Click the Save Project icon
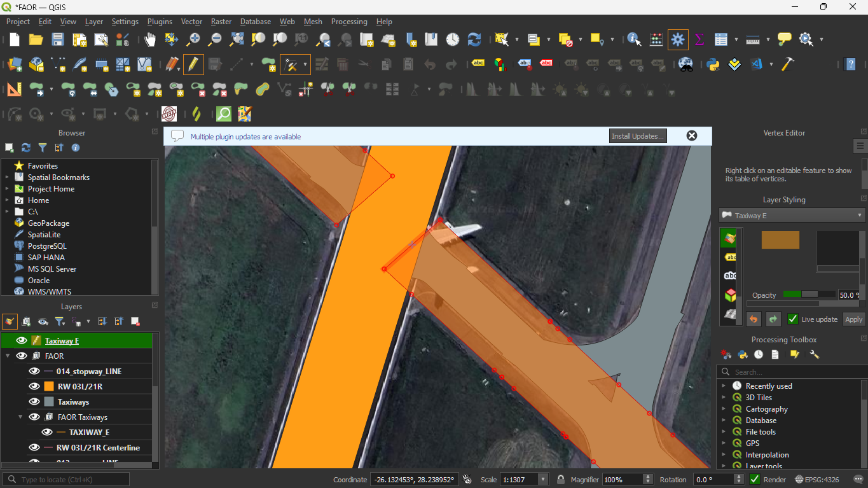 [x=58, y=39]
